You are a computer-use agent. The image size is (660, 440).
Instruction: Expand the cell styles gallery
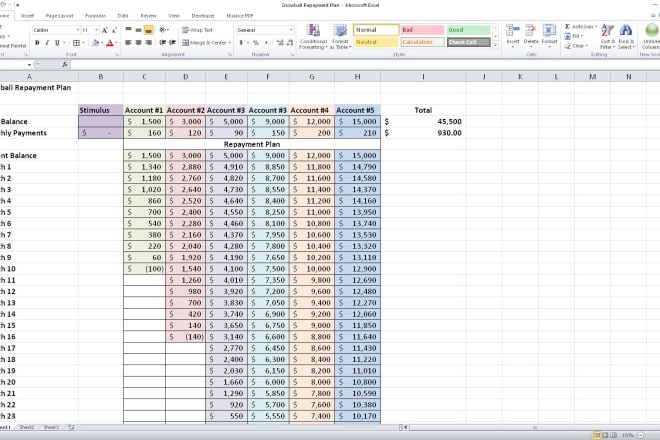pyautogui.click(x=495, y=45)
